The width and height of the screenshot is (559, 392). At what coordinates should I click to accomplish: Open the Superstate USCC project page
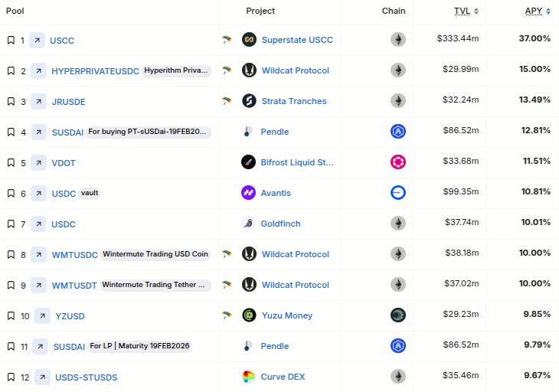pyautogui.click(x=297, y=40)
